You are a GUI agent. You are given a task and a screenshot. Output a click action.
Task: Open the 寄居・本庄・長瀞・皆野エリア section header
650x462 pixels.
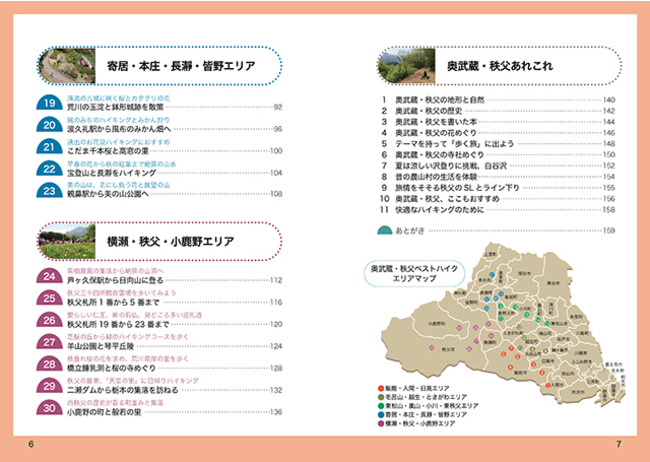pos(180,67)
